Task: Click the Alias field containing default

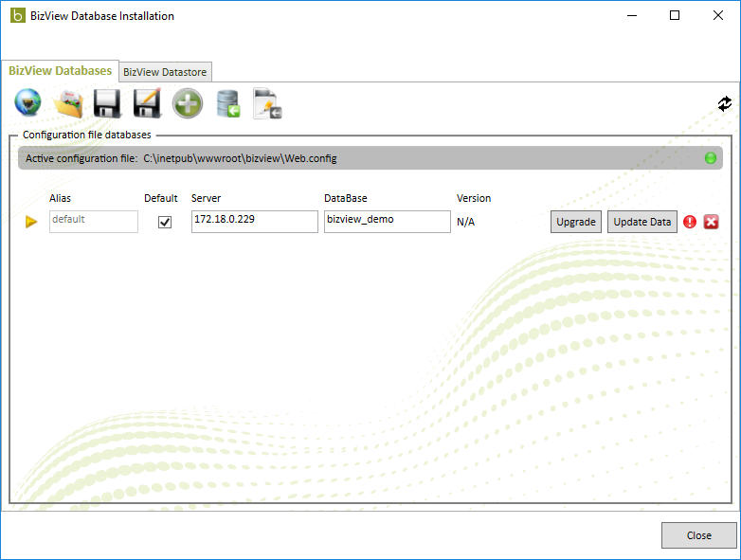Action: coord(94,222)
